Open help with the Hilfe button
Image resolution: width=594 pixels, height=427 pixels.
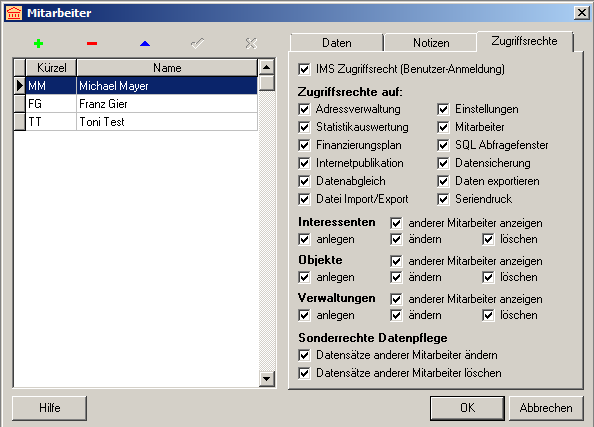(50, 408)
